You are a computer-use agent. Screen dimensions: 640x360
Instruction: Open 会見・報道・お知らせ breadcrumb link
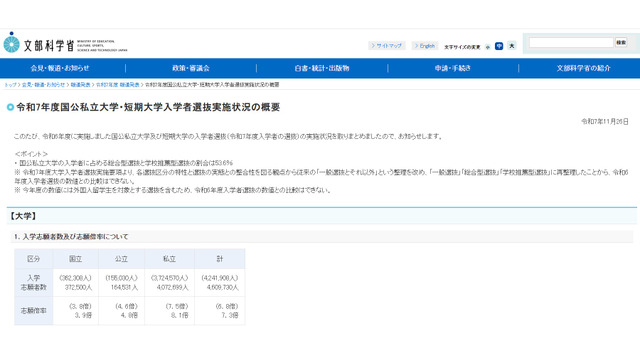pos(43,84)
